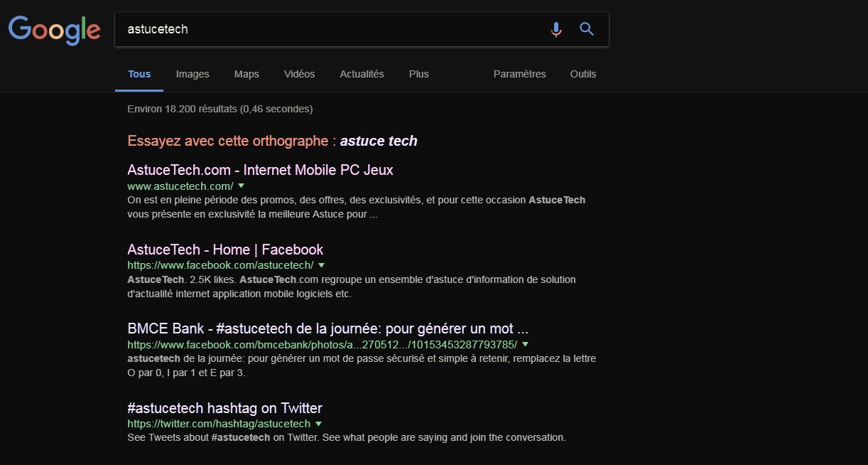
Task: Start voice search with microphone icon
Action: click(556, 29)
